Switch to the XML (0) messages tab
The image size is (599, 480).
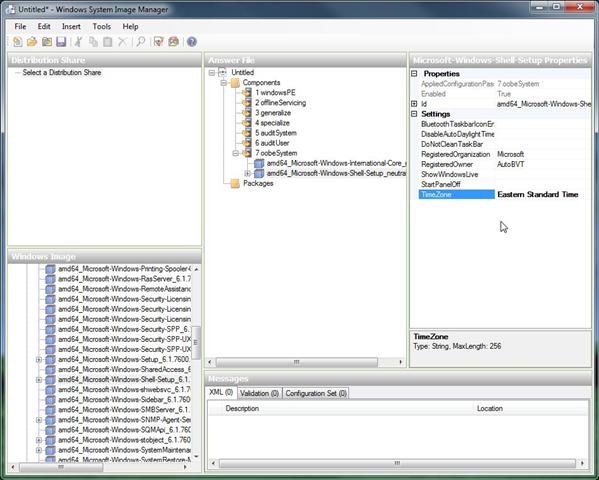pyautogui.click(x=221, y=392)
